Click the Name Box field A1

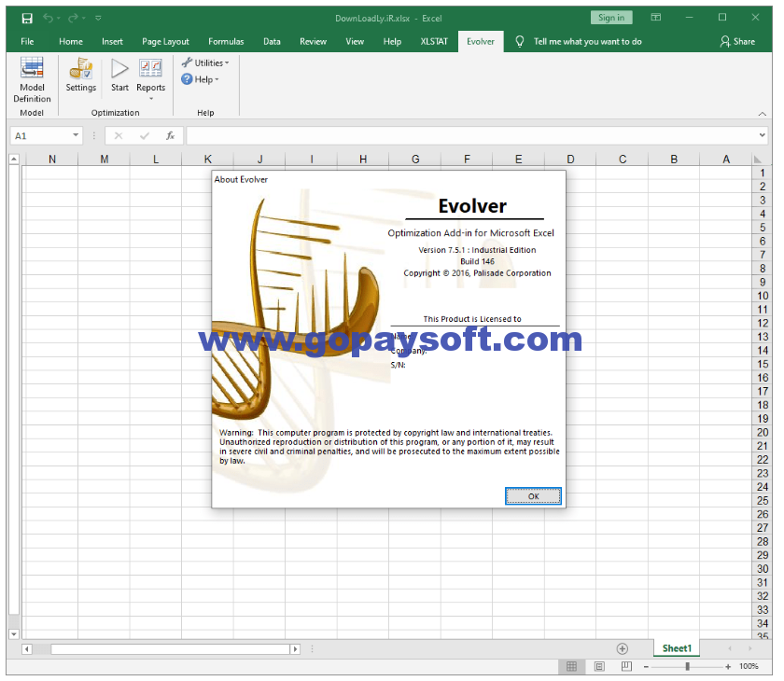click(41, 136)
